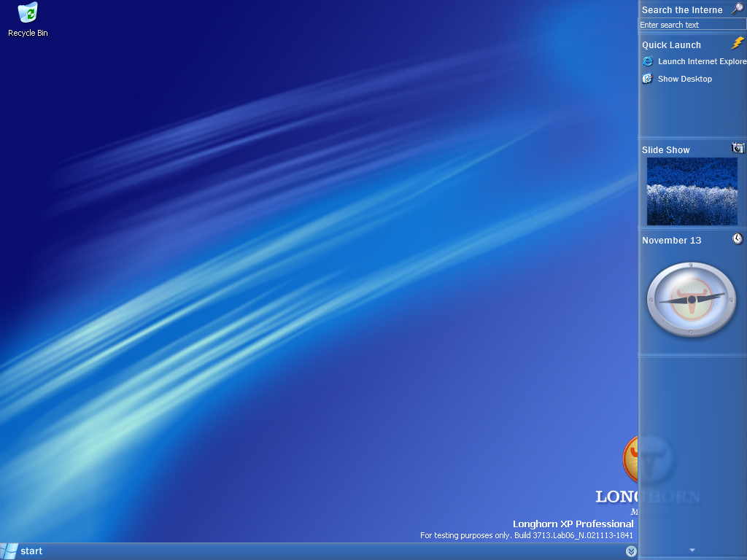Focus the Enter search text field
This screenshot has height=560, width=747.
tap(692, 25)
